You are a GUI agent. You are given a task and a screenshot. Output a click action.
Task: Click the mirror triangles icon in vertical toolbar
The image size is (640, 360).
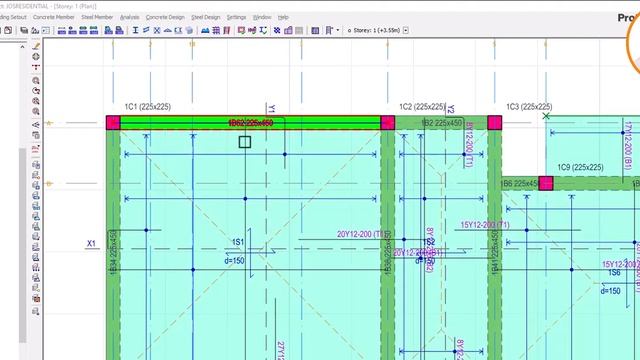(36, 124)
